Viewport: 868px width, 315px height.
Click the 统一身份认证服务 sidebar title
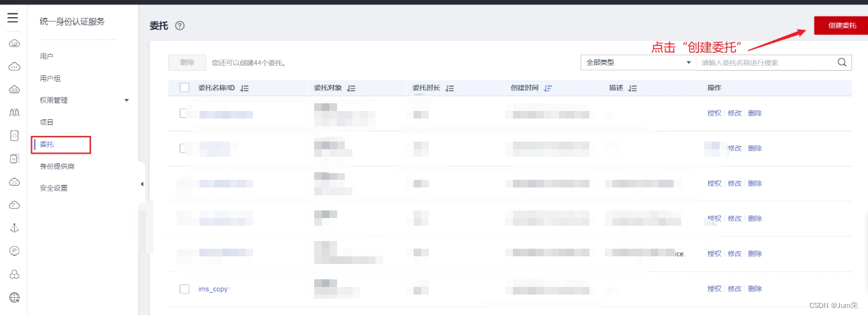tap(72, 22)
